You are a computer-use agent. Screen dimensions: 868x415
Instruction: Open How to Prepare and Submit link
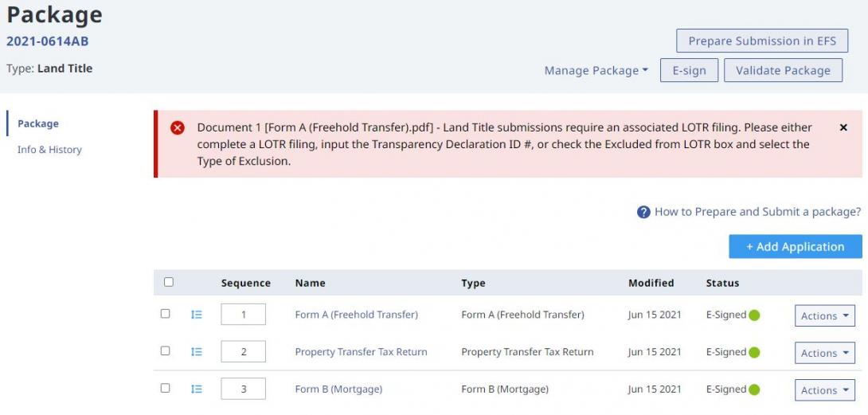(x=757, y=212)
